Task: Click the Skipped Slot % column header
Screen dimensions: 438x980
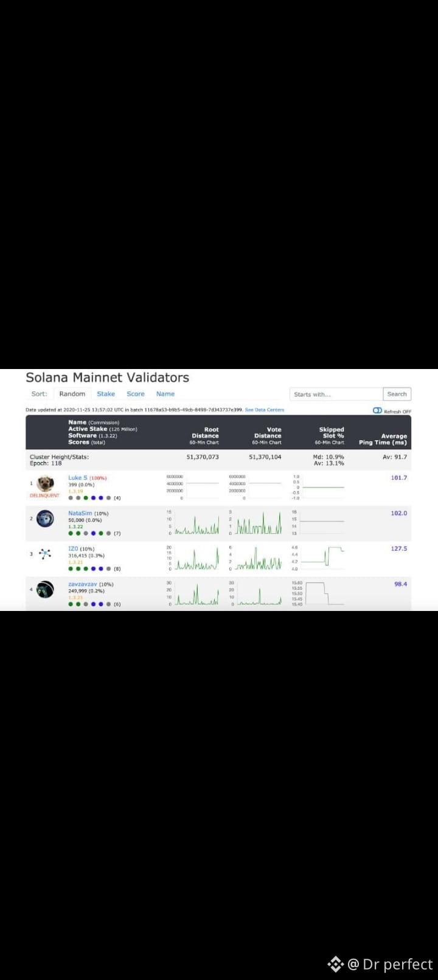Action: (x=330, y=435)
